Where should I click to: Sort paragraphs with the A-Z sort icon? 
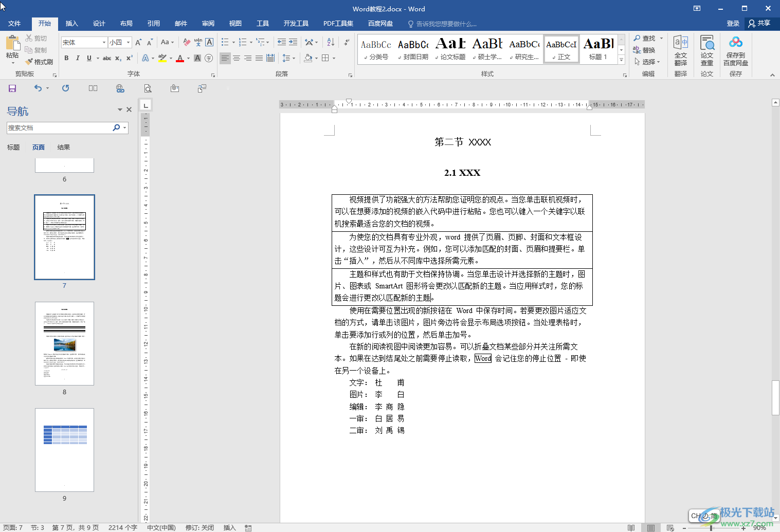(331, 42)
